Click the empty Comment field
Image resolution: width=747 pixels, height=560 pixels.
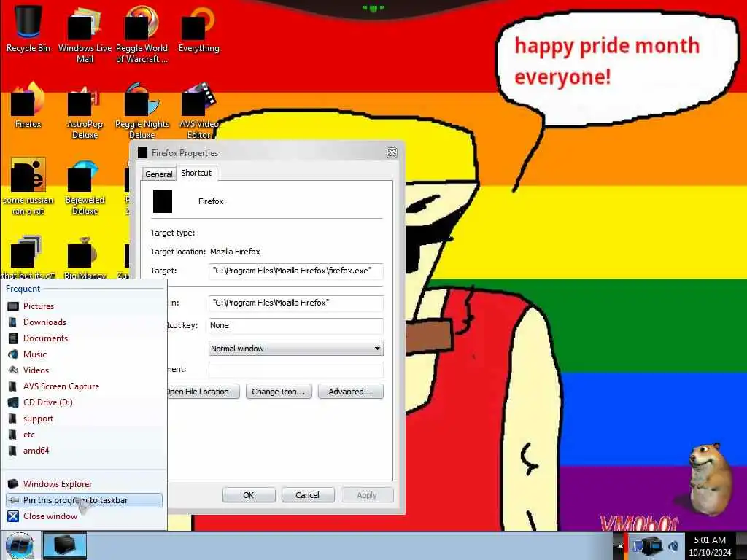[296, 370]
